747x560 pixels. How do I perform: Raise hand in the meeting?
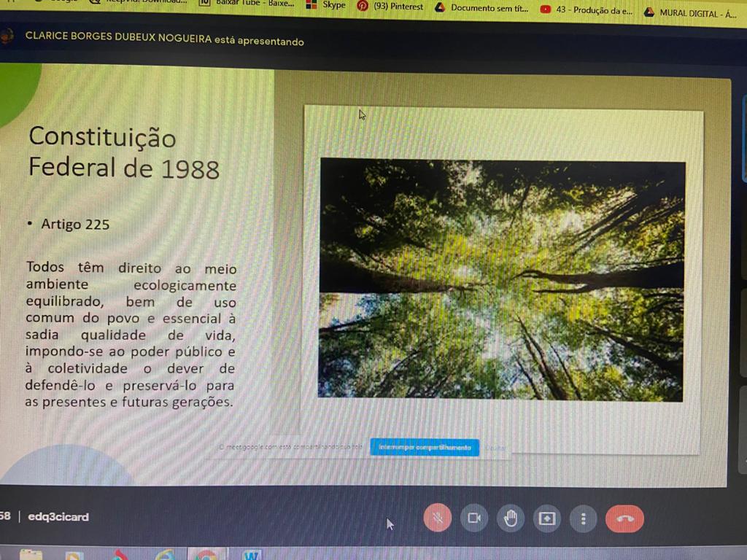click(x=510, y=518)
